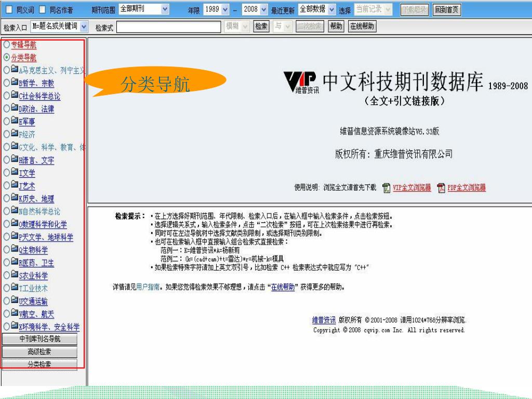Image resolution: width=532 pixels, height=399 pixels.
Task: Click the folder icon beside N自然科学总论
Action: 15,210
